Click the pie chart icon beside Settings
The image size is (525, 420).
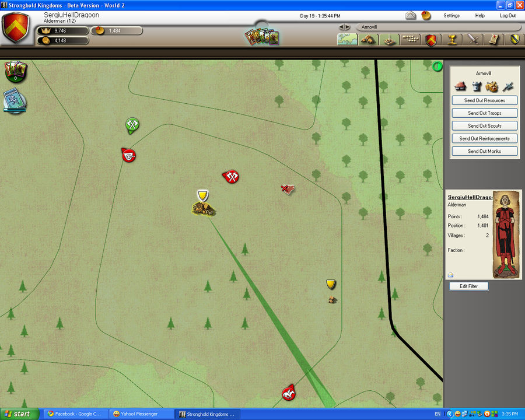pos(426,15)
